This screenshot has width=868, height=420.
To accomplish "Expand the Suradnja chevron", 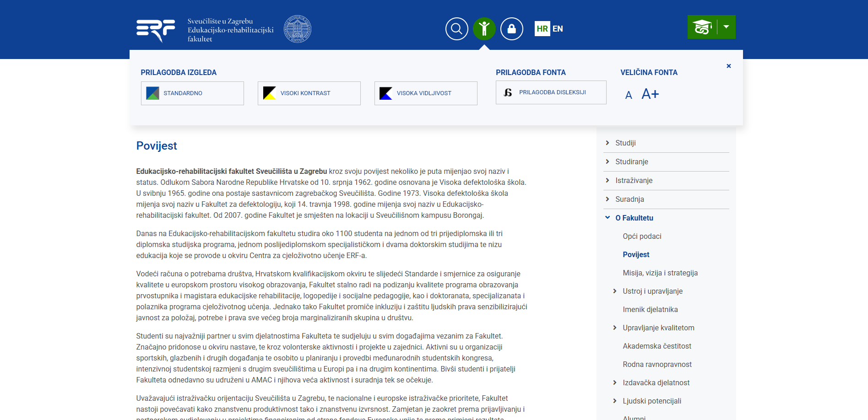I will pos(608,199).
